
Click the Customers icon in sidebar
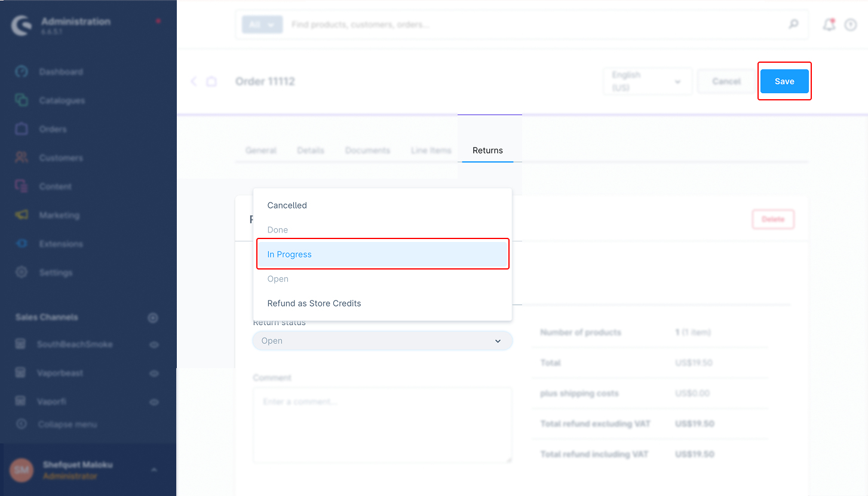22,158
